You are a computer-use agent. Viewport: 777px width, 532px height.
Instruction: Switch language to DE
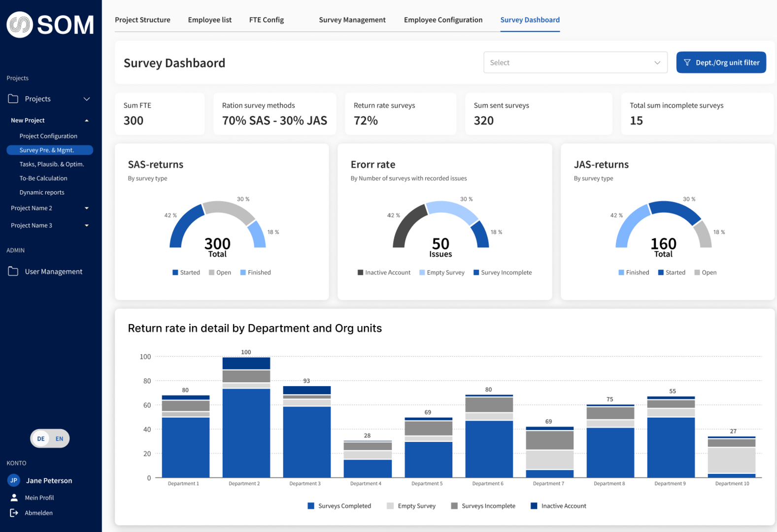pos(41,438)
